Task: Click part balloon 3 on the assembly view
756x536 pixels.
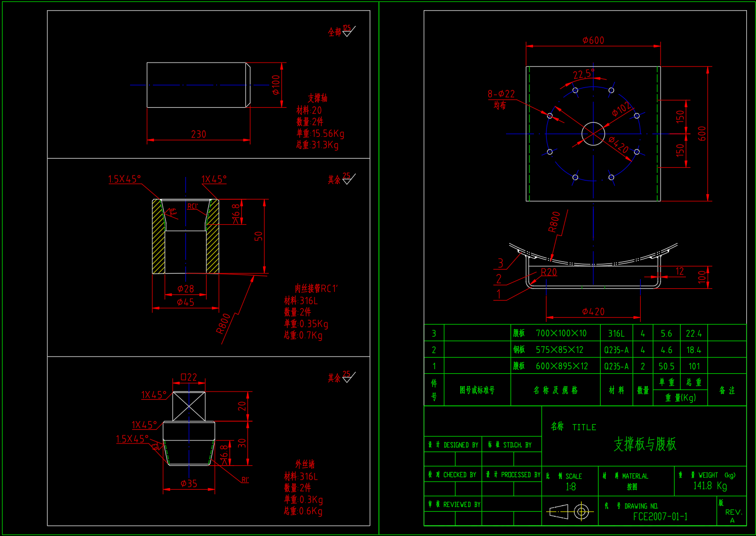Action: click(x=500, y=263)
